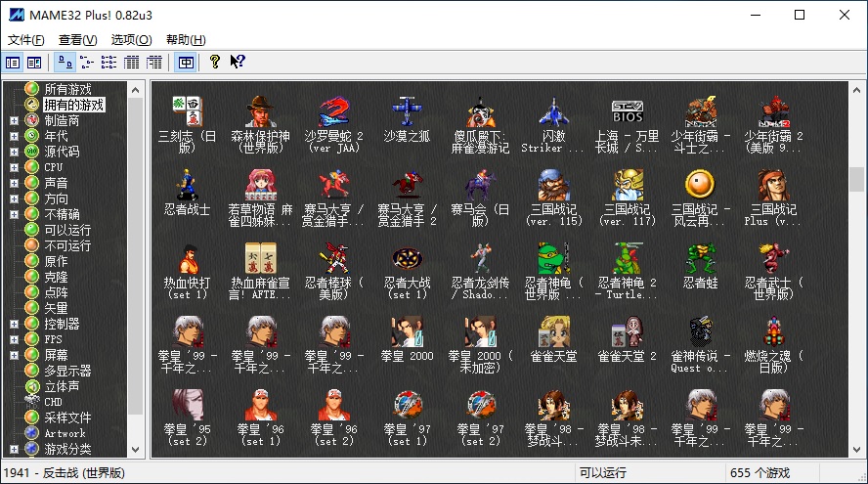Image resolution: width=868 pixels, height=484 pixels.
Task: Expand the 声音 tree node
Action: tap(14, 183)
